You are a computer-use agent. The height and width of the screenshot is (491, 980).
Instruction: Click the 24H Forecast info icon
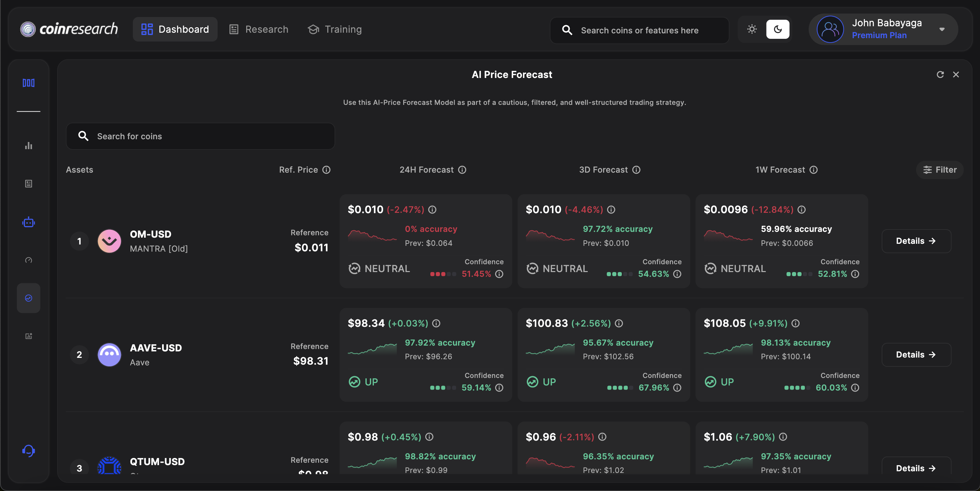click(462, 170)
